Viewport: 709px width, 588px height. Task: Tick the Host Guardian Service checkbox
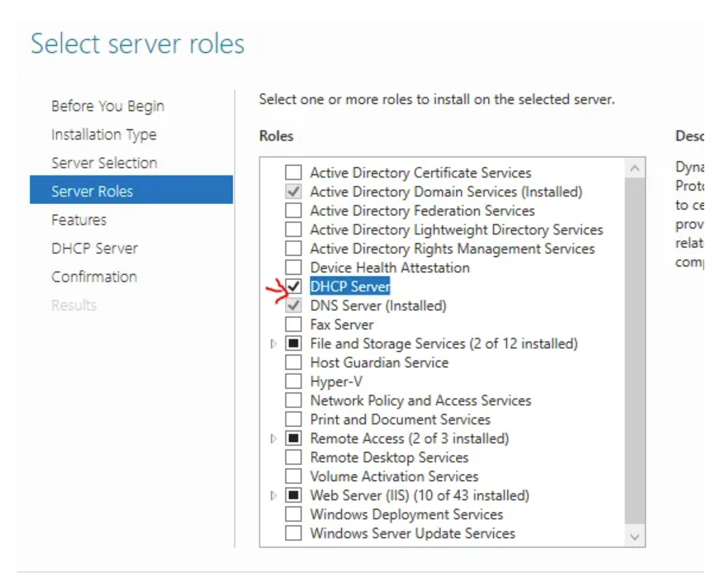tap(293, 362)
